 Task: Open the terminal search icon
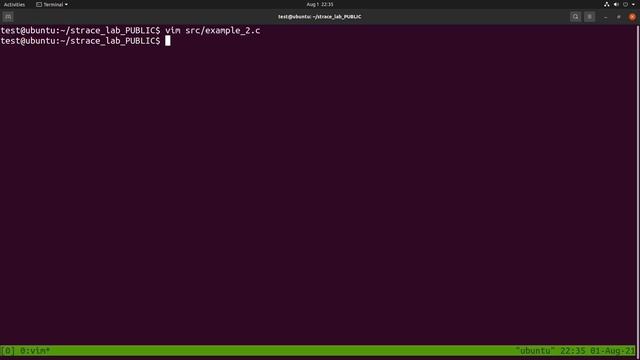[x=576, y=17]
